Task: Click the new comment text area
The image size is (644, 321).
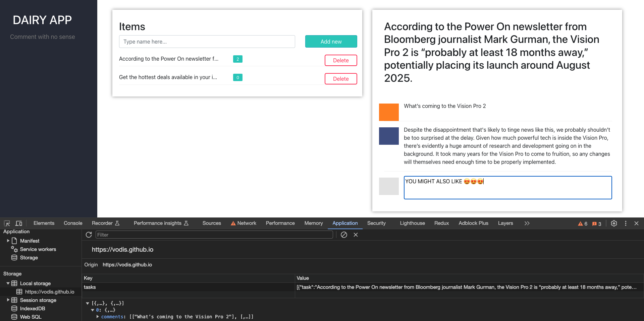Action: tap(508, 188)
